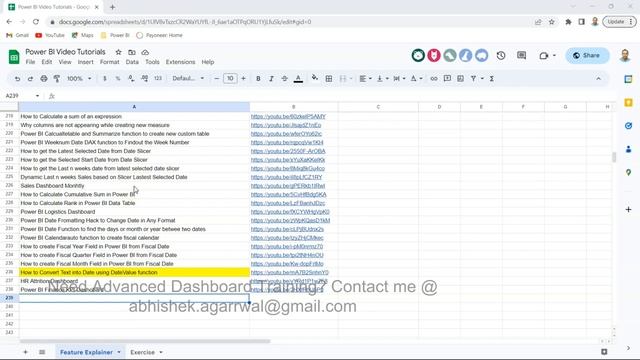
Task: Open the Borders tool
Action: tap(329, 78)
